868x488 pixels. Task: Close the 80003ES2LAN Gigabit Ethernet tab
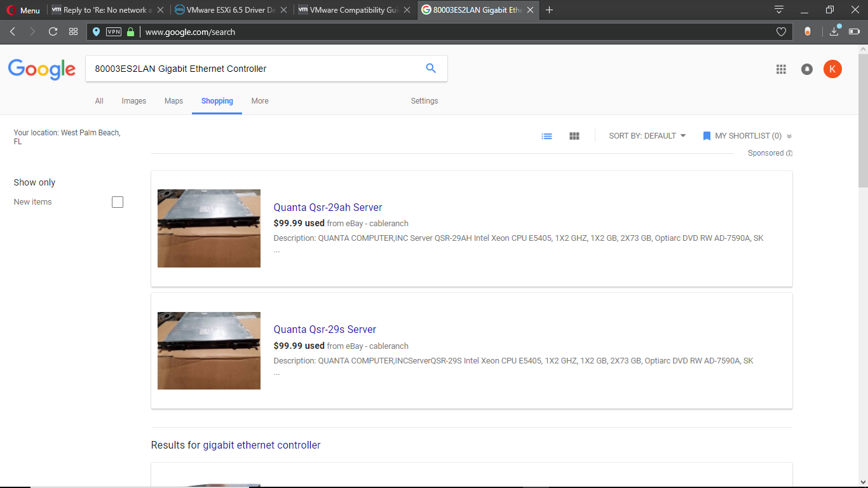[530, 10]
